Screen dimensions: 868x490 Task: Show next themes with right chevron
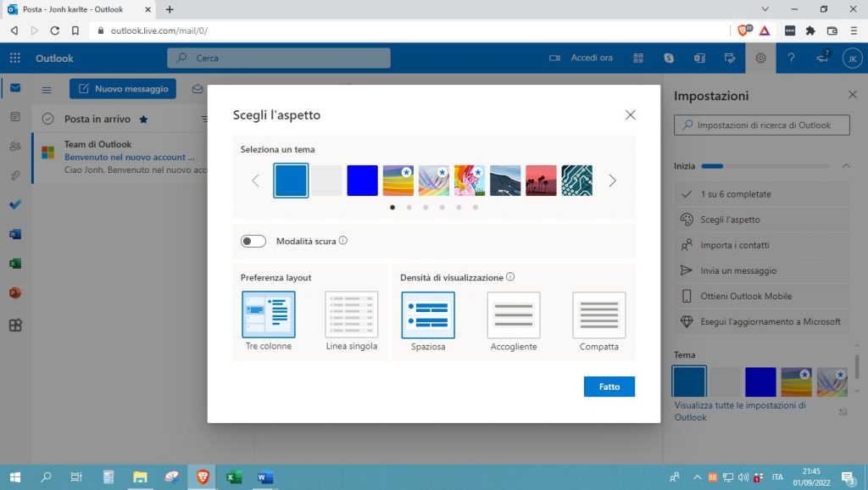coord(612,181)
